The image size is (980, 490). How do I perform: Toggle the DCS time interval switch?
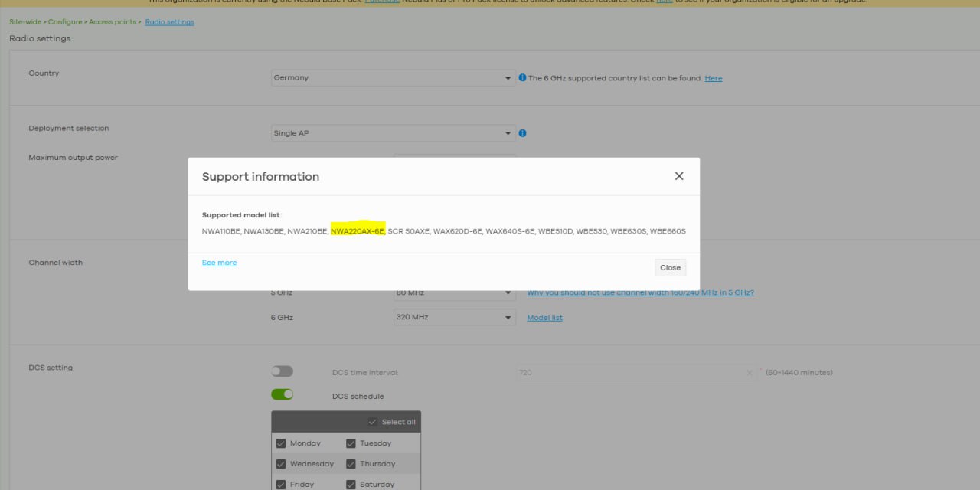pyautogui.click(x=282, y=371)
